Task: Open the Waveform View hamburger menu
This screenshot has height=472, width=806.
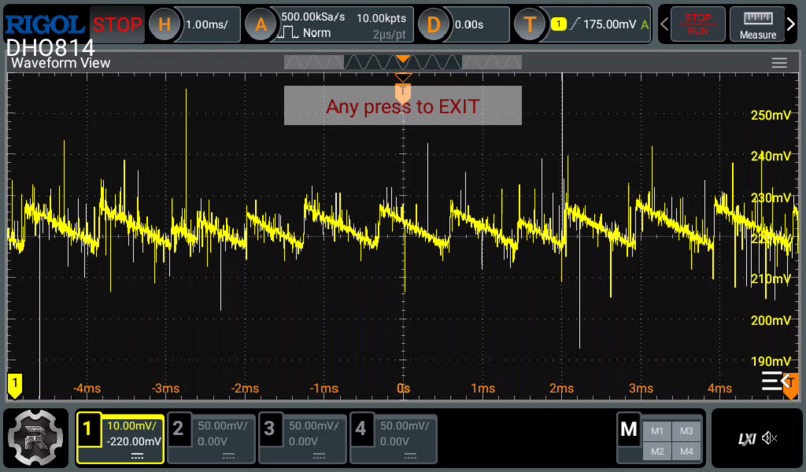Action: pyautogui.click(x=779, y=63)
